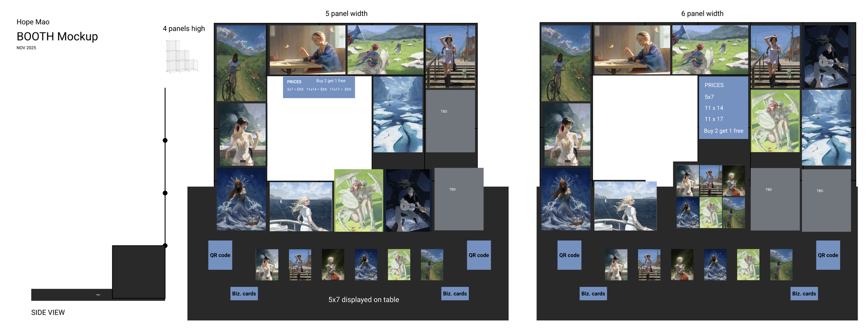Select the black table box in side view
Viewport: 868px width, 328px height.
(x=139, y=272)
